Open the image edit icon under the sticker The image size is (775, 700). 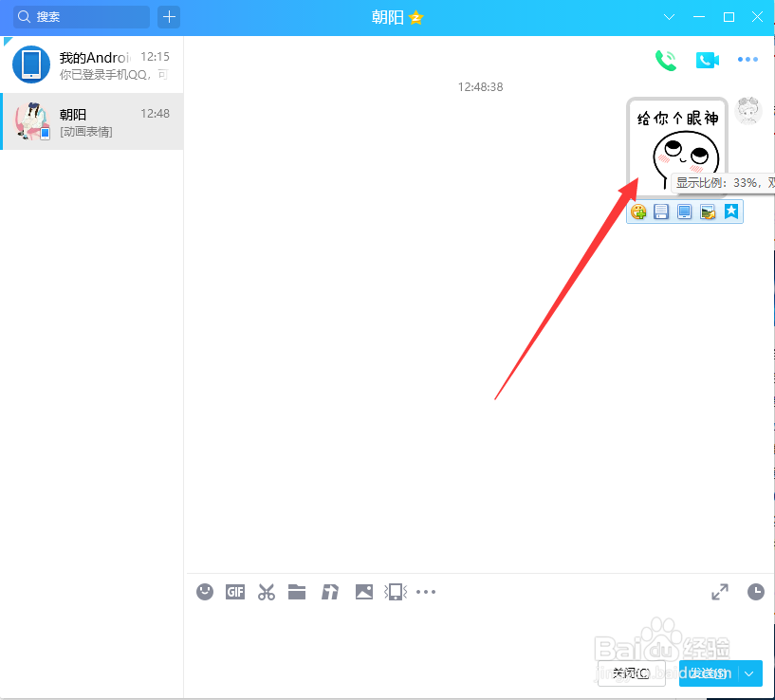(708, 212)
